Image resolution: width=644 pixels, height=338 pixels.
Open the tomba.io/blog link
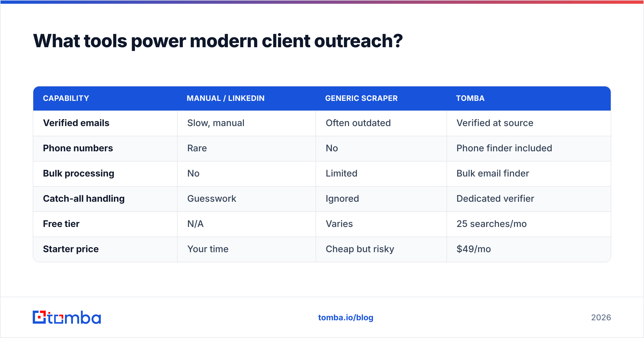(346, 318)
